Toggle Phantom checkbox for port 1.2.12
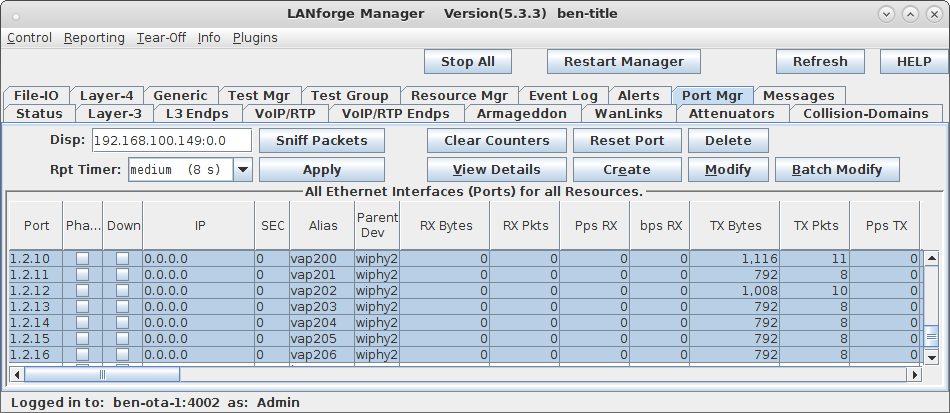Image resolution: width=950 pixels, height=413 pixels. (x=82, y=291)
